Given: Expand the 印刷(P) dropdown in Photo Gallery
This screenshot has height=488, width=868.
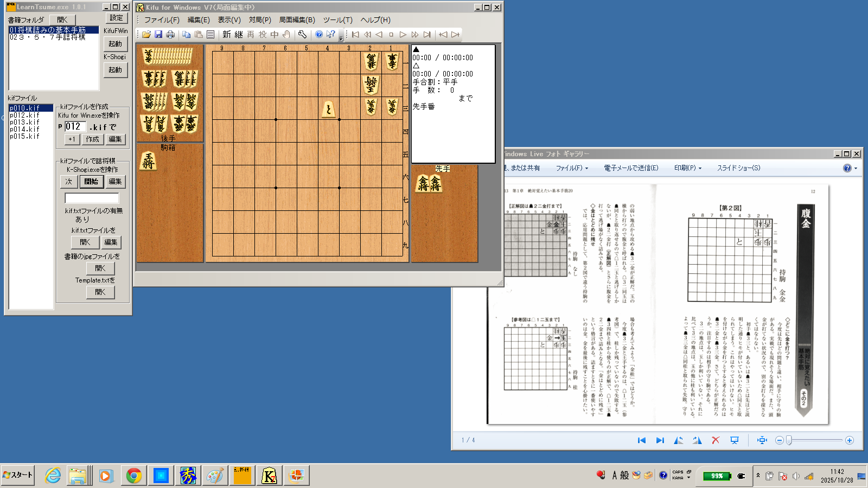Looking at the screenshot, I should [687, 168].
